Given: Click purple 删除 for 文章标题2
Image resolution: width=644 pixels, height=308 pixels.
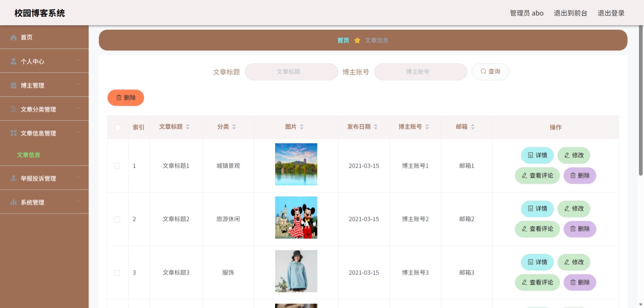Looking at the screenshot, I should point(580,229).
